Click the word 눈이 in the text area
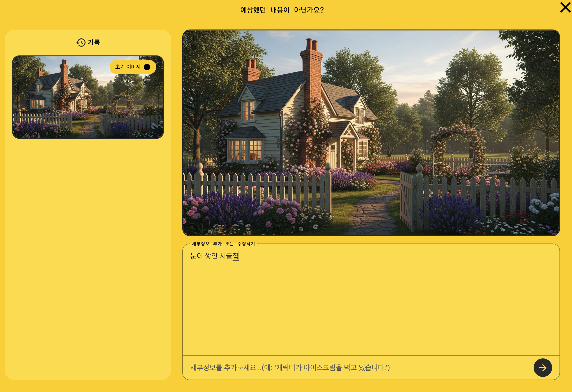Screen dimensions: 572x392 click(x=196, y=256)
